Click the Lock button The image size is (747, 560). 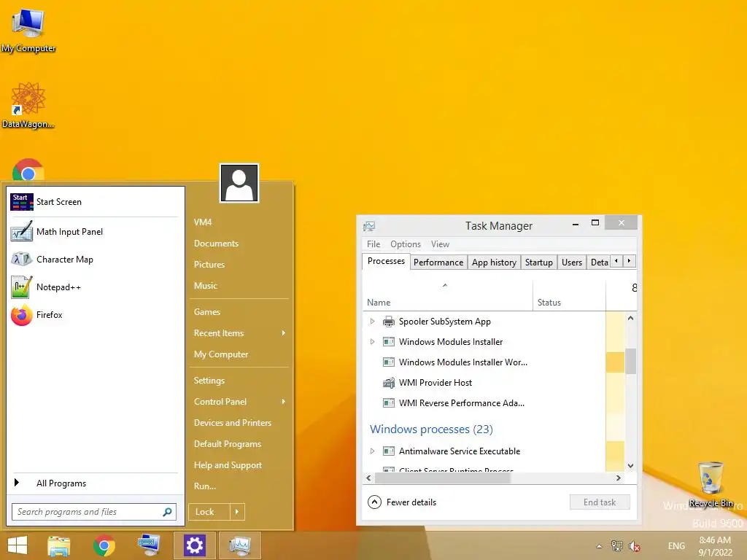coord(209,512)
